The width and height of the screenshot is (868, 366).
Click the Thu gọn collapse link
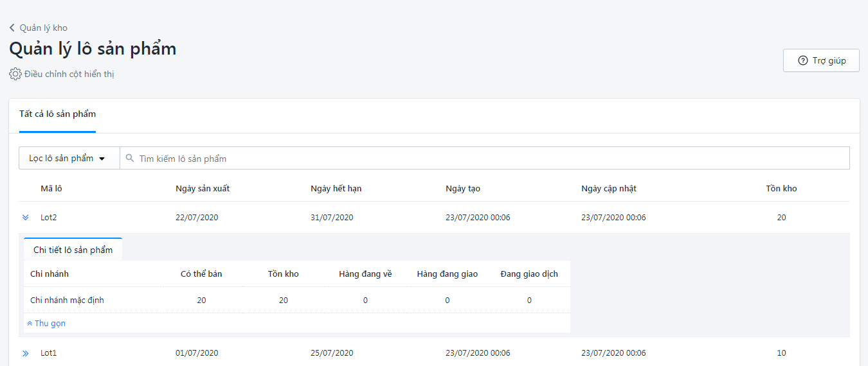click(x=46, y=324)
